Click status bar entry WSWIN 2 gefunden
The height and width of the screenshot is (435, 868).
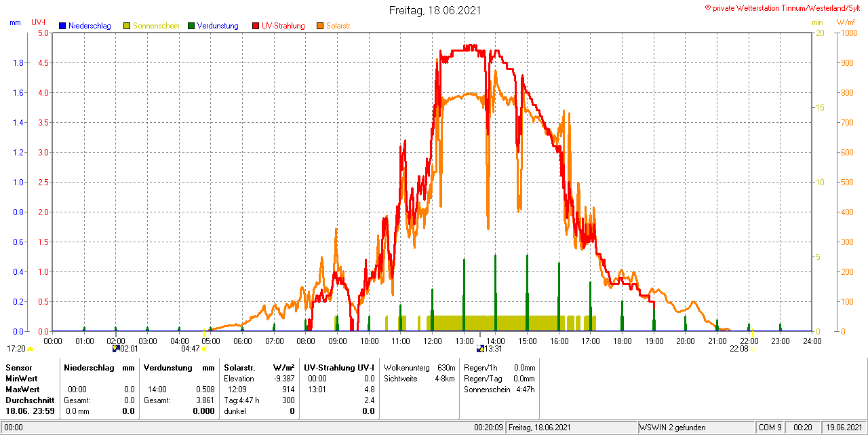point(673,428)
